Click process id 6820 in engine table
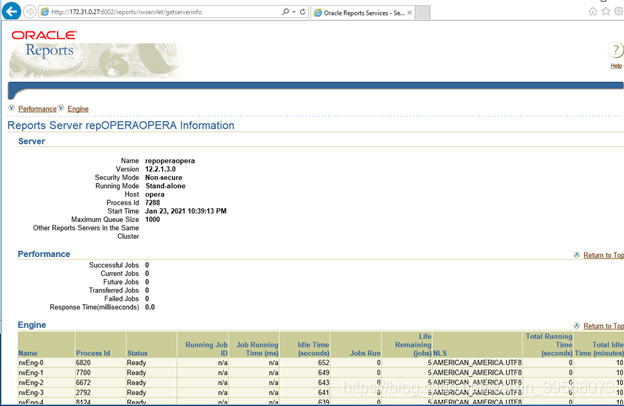624x406 pixels. [83, 363]
